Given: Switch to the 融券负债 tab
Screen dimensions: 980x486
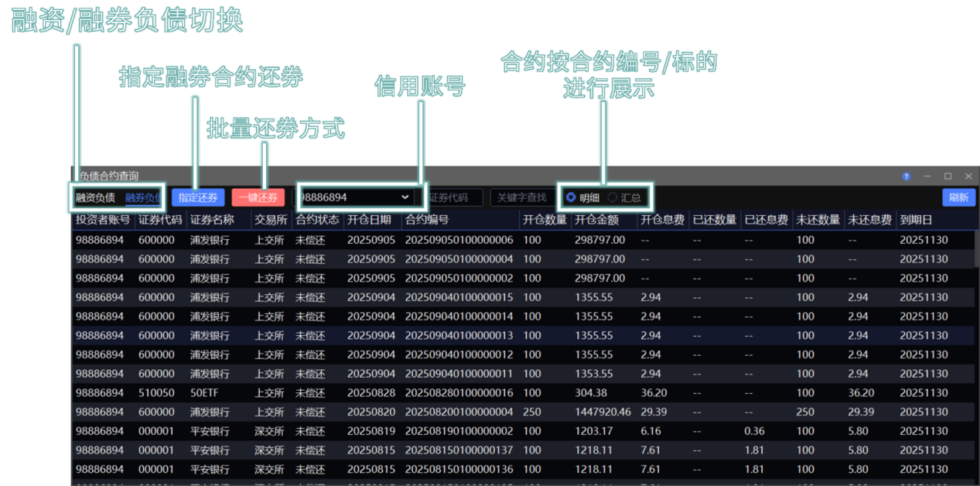Looking at the screenshot, I should pyautogui.click(x=143, y=197).
